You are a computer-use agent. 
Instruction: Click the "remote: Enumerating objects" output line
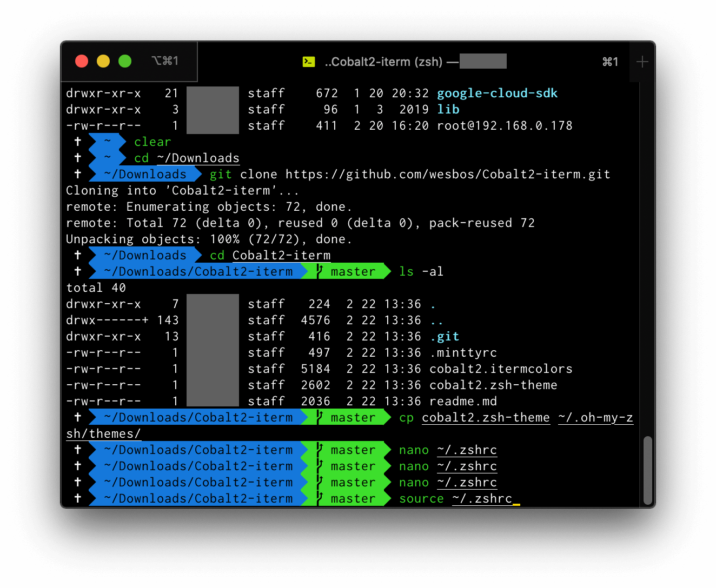coord(209,207)
